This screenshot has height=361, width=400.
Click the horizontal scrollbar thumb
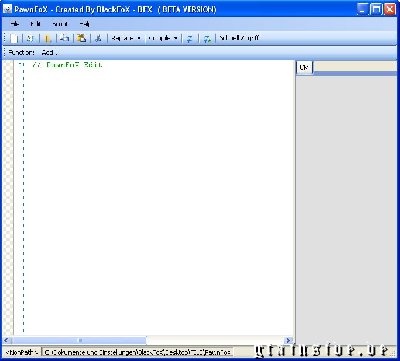[79, 340]
